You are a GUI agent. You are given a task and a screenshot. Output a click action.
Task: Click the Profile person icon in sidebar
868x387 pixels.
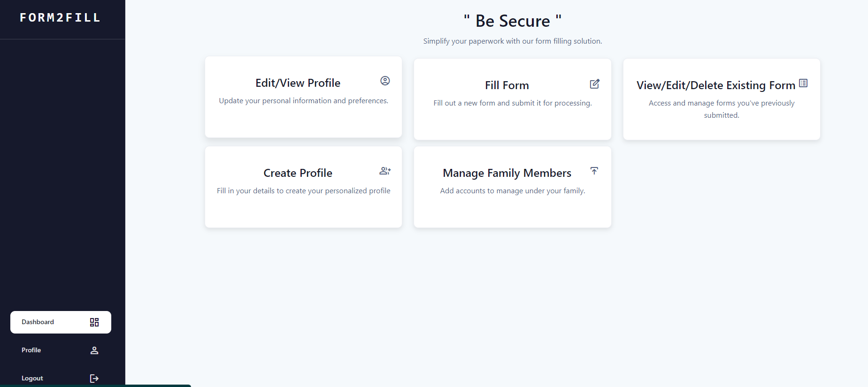pyautogui.click(x=94, y=350)
